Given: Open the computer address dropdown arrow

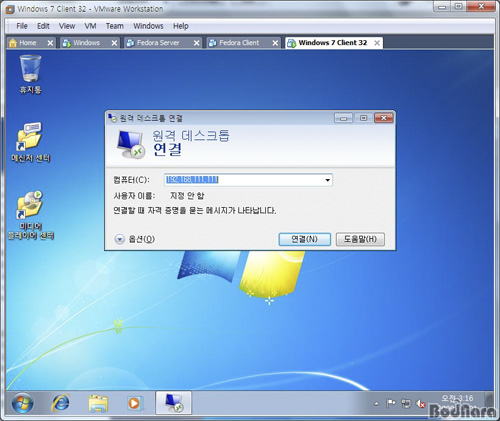Looking at the screenshot, I should 327,180.
